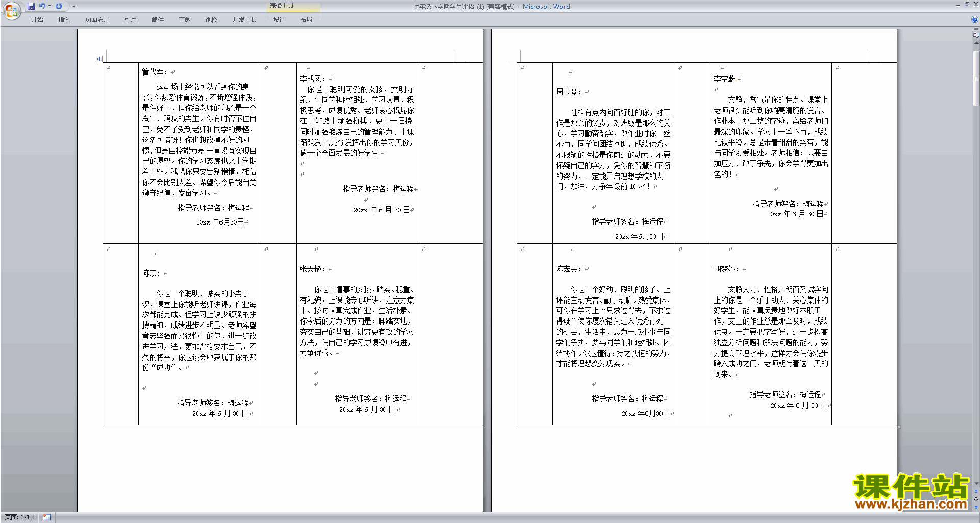
Task: Click the blue Help question mark icon
Action: (975, 19)
